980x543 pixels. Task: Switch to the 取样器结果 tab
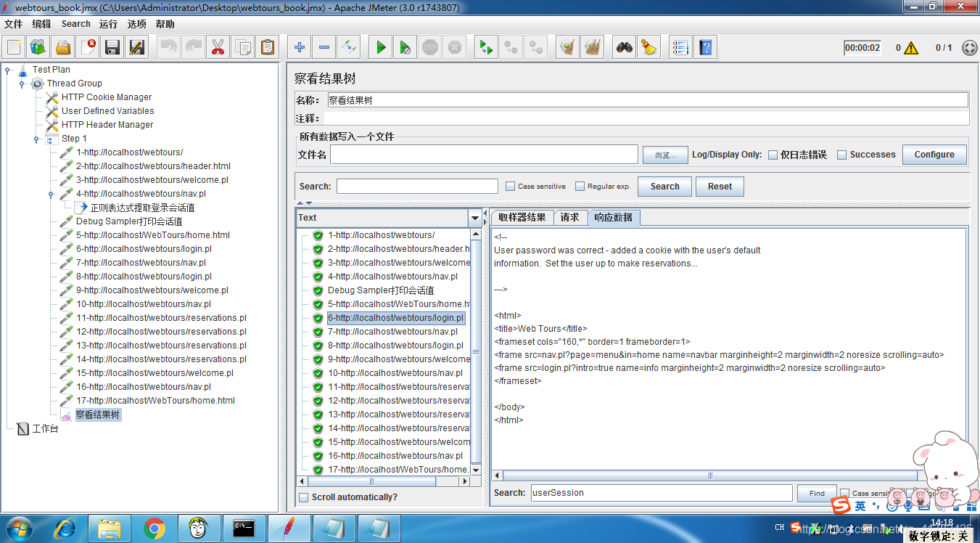[522, 218]
